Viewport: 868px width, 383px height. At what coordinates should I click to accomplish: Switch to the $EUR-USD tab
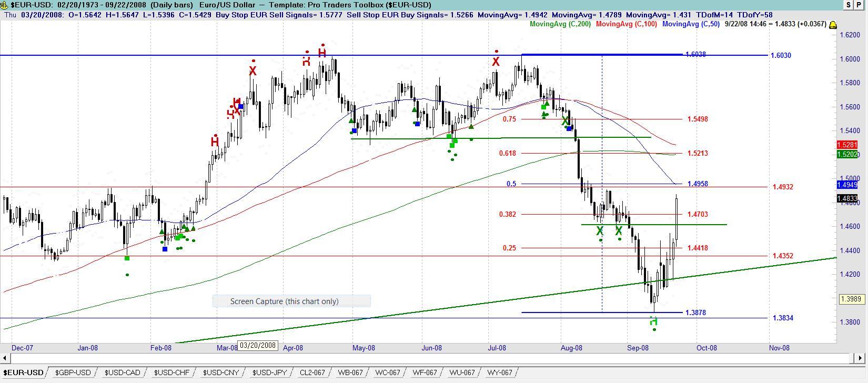coord(23,372)
